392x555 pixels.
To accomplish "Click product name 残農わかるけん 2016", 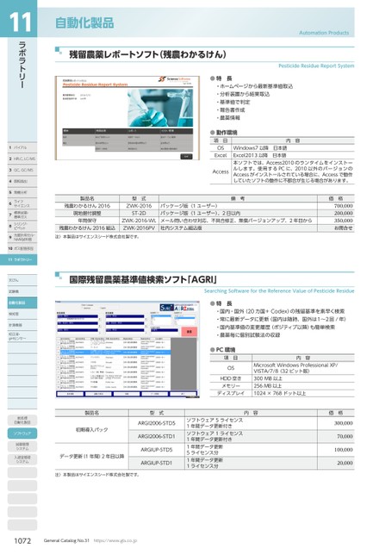I will (x=87, y=206).
